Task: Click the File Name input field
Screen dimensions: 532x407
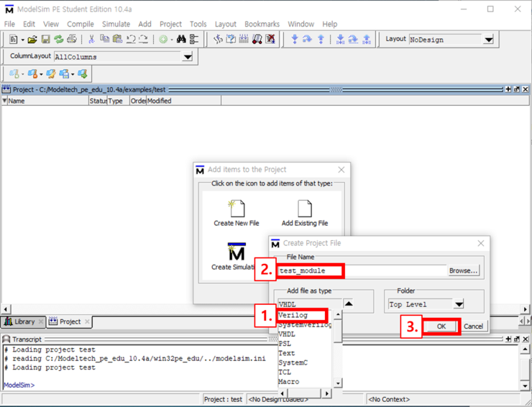Action: point(362,270)
